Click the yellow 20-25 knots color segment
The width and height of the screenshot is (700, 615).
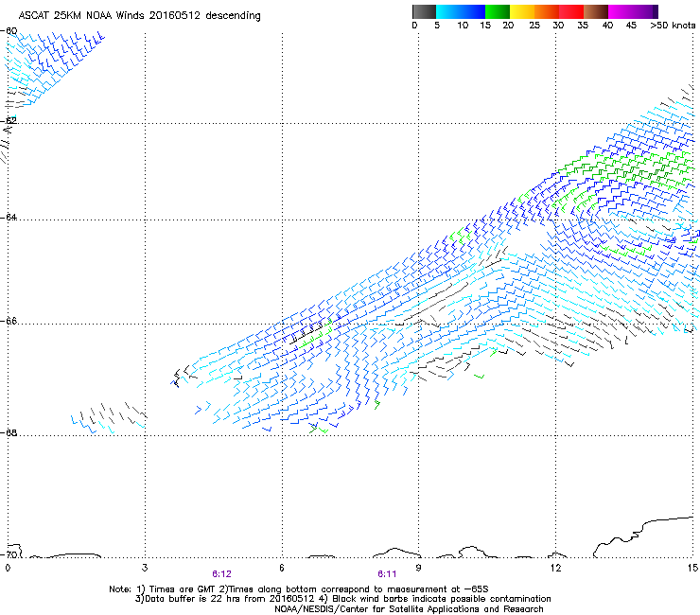click(x=522, y=11)
